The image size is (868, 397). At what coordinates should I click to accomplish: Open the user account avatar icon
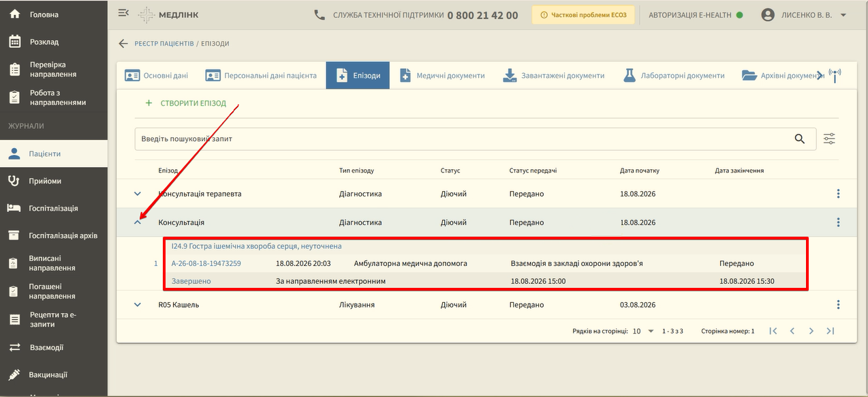(x=768, y=14)
